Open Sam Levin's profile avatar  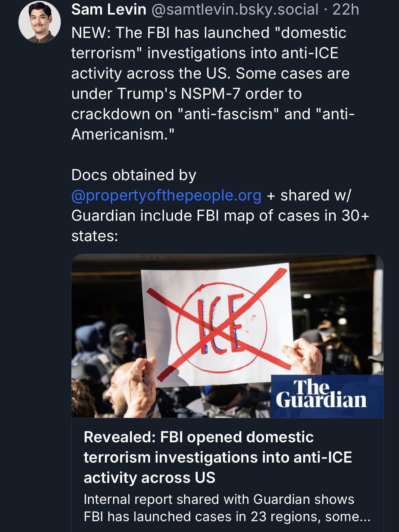39,22
